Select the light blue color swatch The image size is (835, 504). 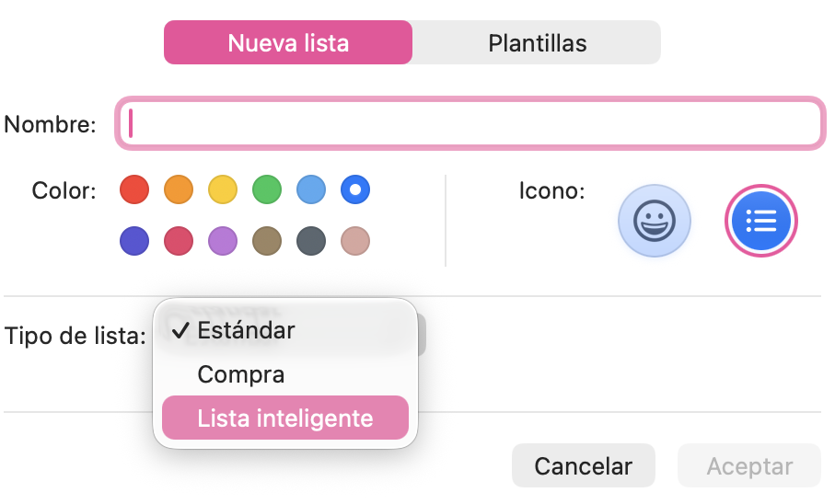[311, 190]
